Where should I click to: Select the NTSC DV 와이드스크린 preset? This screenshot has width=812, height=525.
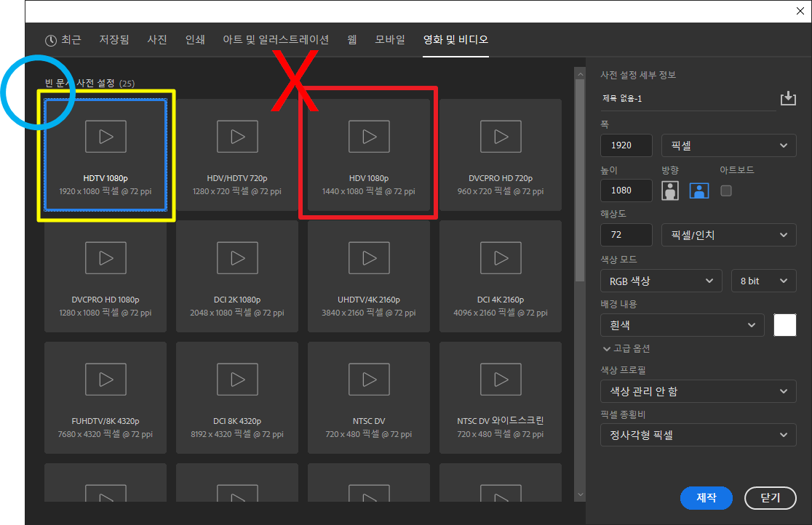pyautogui.click(x=501, y=398)
